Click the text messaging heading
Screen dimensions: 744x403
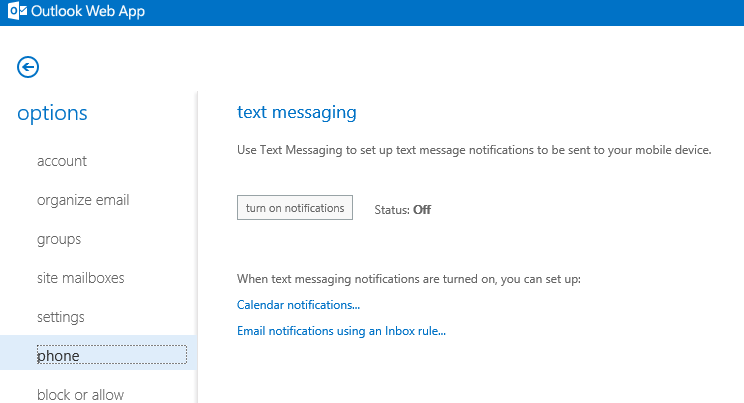[297, 112]
